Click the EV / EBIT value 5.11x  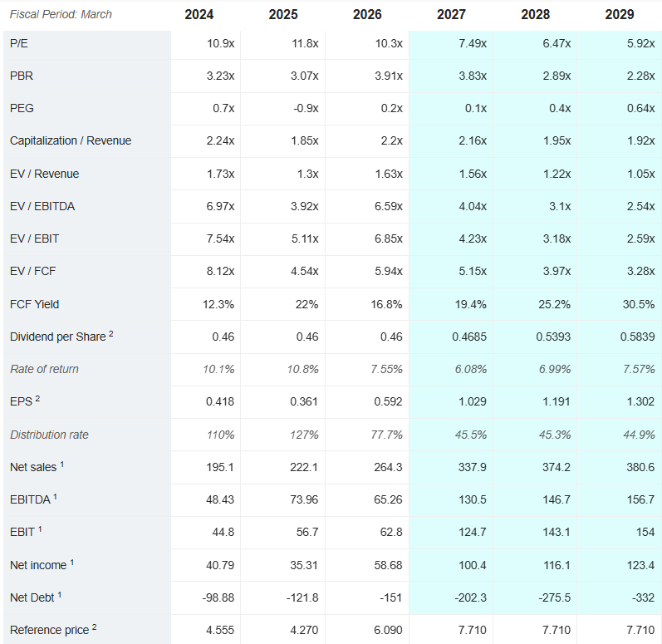tap(305, 239)
